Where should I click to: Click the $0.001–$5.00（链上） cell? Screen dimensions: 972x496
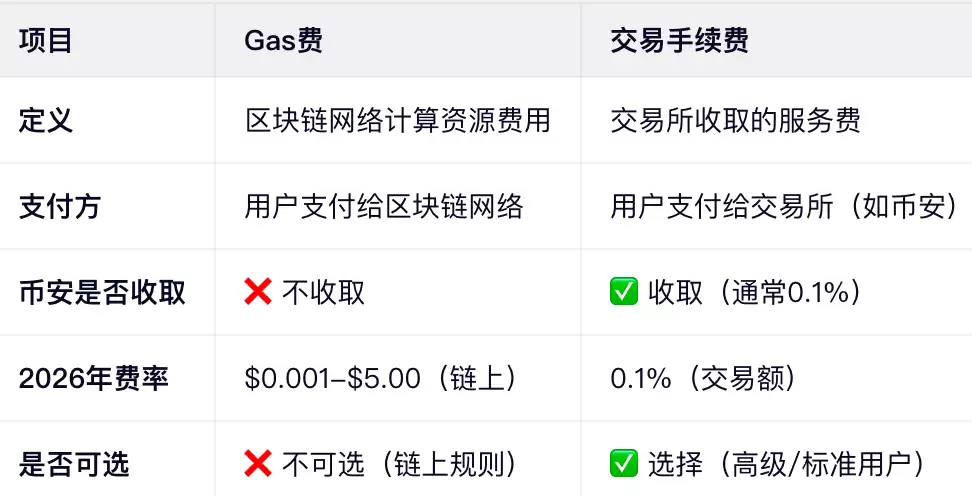[381, 379]
